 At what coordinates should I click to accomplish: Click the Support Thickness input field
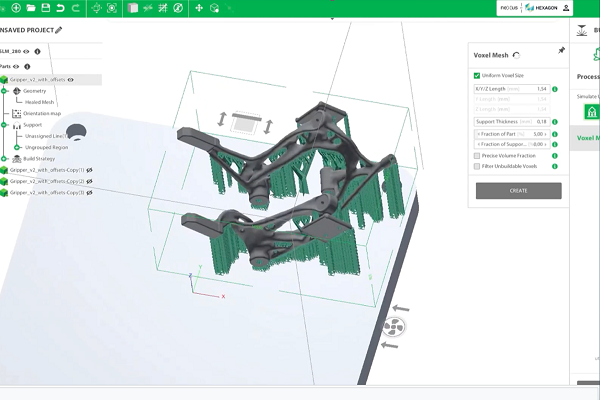pos(512,122)
